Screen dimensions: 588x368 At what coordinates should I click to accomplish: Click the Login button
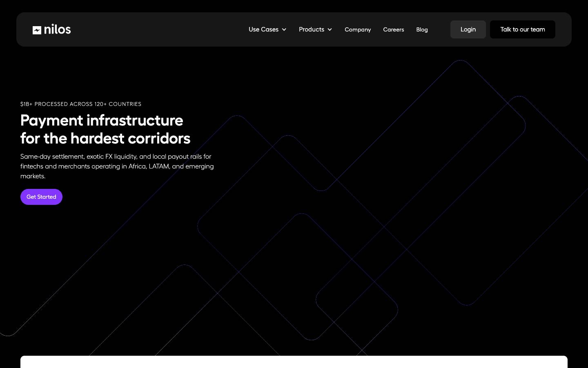pos(468,29)
